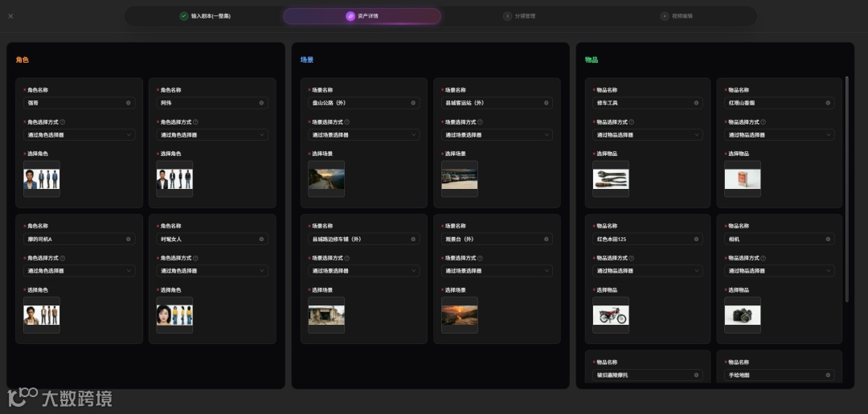Select the 县城路边修车铺 repair shop scene image

pyautogui.click(x=326, y=315)
